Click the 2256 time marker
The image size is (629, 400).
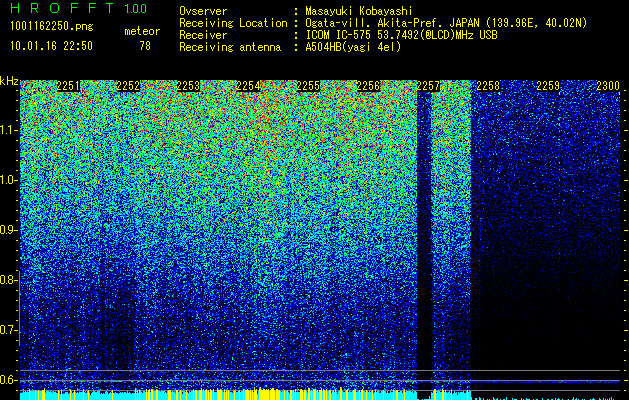tap(368, 86)
